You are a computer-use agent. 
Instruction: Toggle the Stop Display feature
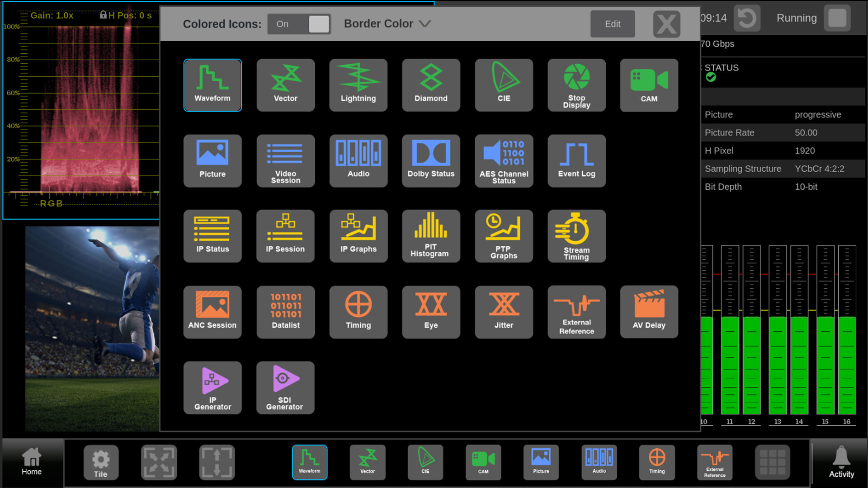pyautogui.click(x=576, y=85)
